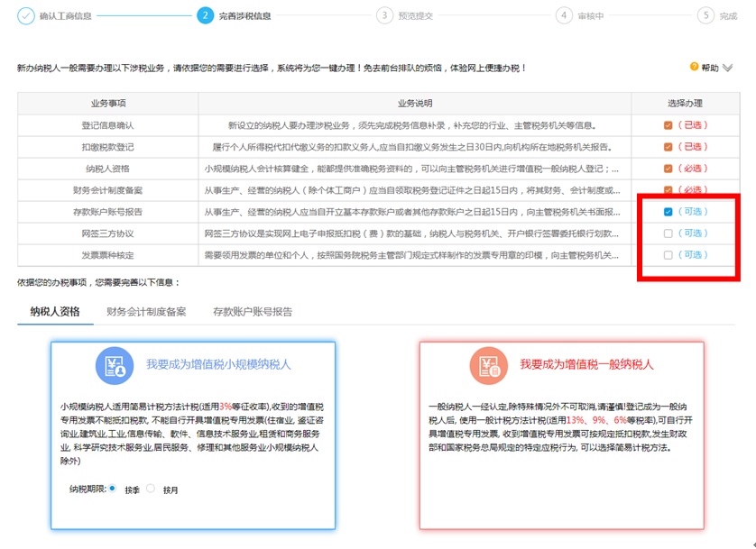Click the 登记信息确认 checked checkbox
This screenshot has height=549, width=756.
point(668,125)
